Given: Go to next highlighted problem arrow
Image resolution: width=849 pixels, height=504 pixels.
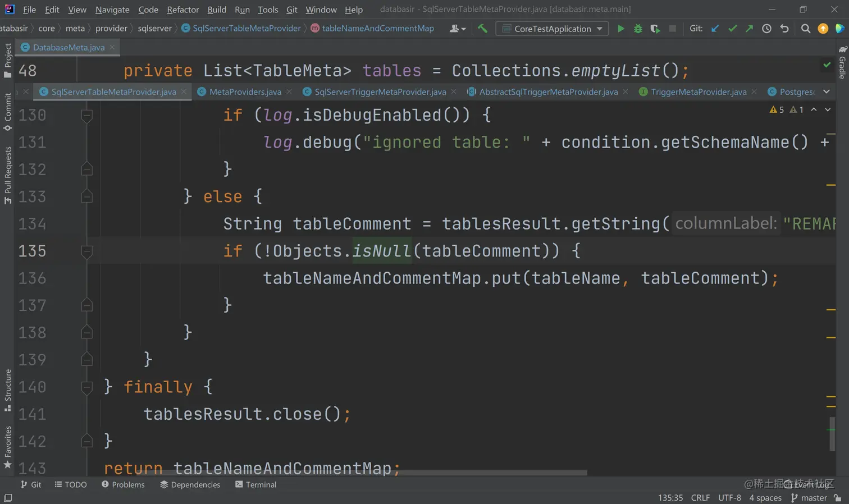Looking at the screenshot, I should pos(828,109).
